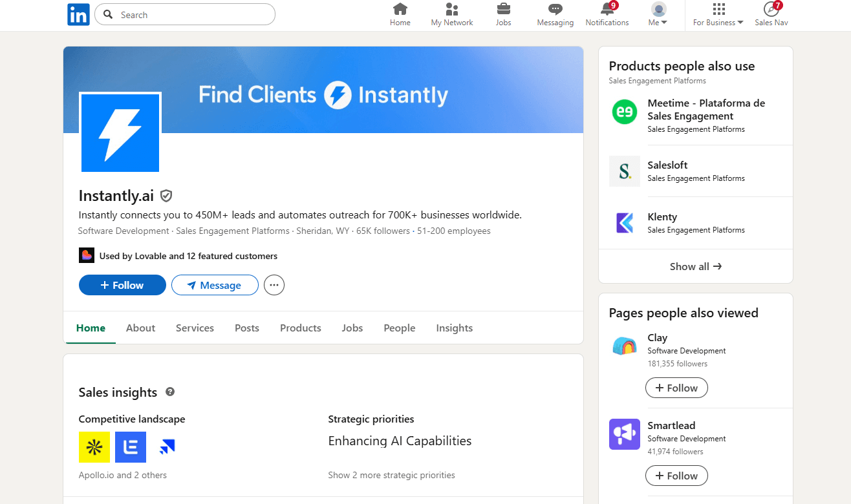Click the Instantly.ai lightning bolt logo
This screenshot has width=851, height=504.
(120, 133)
